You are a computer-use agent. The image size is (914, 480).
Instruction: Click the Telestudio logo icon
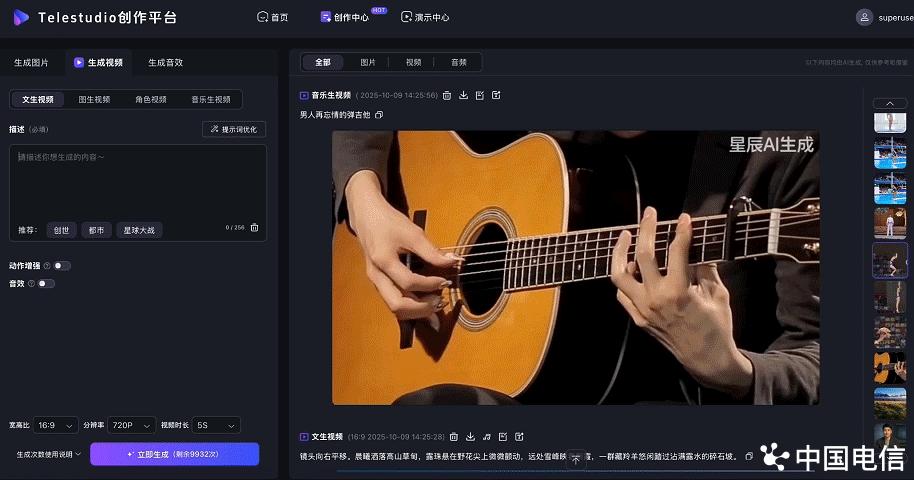click(x=21, y=17)
